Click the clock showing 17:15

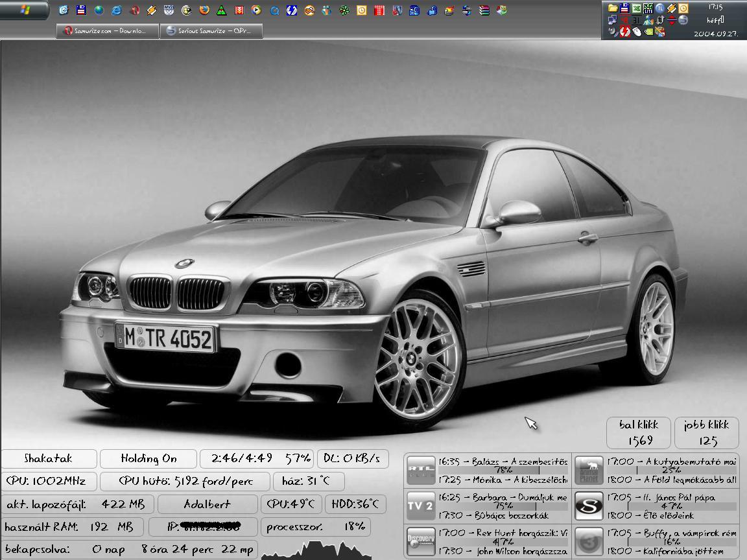pyautogui.click(x=716, y=7)
